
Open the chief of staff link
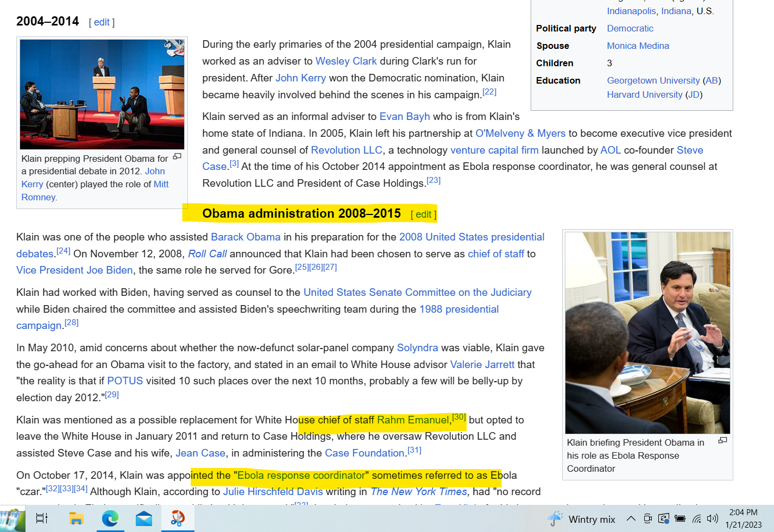[x=496, y=254]
